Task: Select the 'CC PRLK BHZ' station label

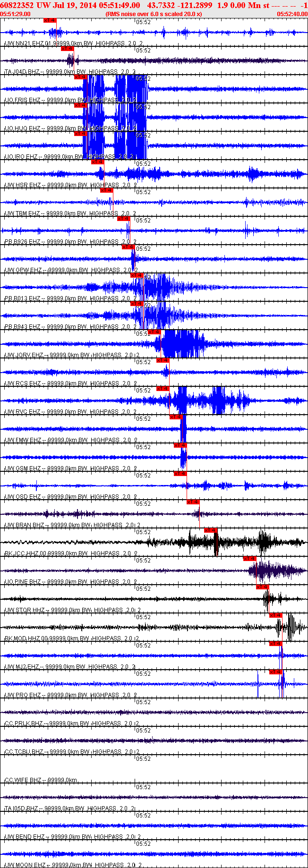Action: (x=24, y=723)
